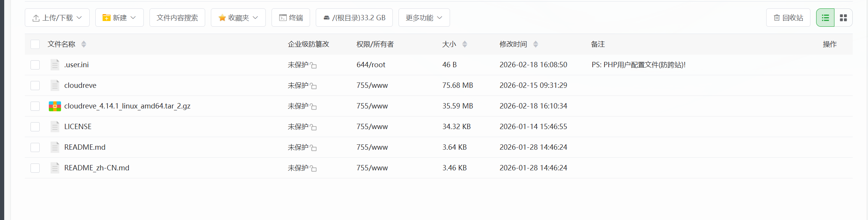
Task: Select the README_zh-CN.md file checkbox
Action: point(35,168)
